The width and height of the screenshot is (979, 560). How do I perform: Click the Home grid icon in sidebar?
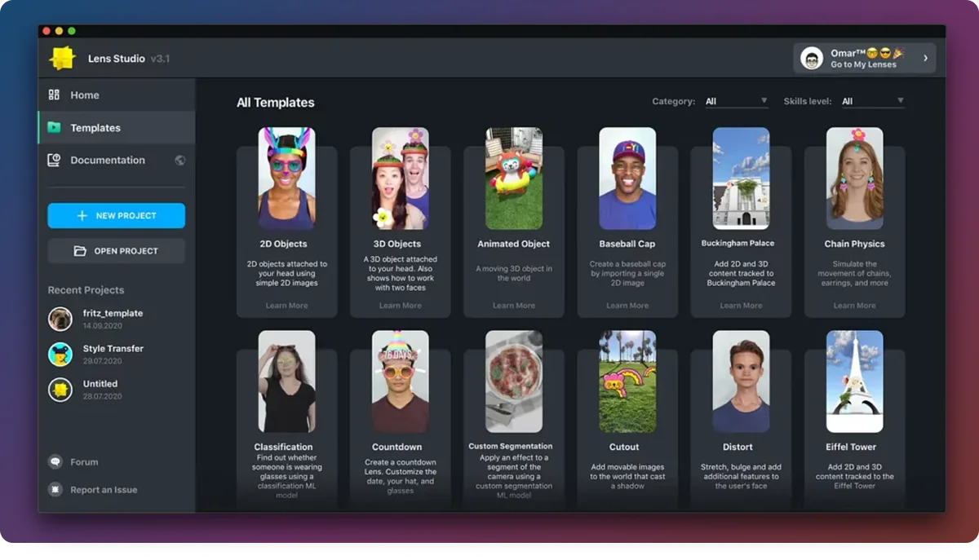click(x=55, y=95)
